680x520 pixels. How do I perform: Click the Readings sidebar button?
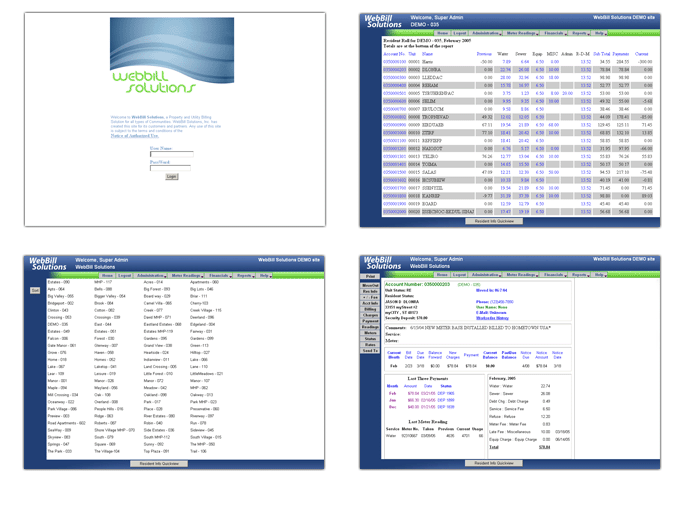370,327
